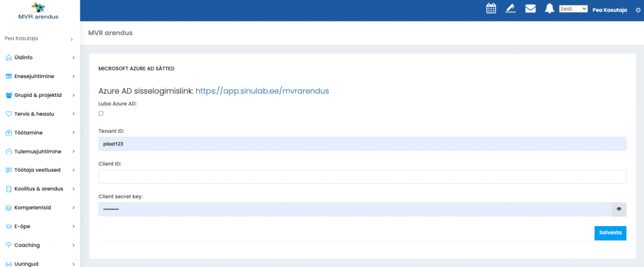Click the Üldinfo home icon
644x267 pixels.
click(9, 57)
